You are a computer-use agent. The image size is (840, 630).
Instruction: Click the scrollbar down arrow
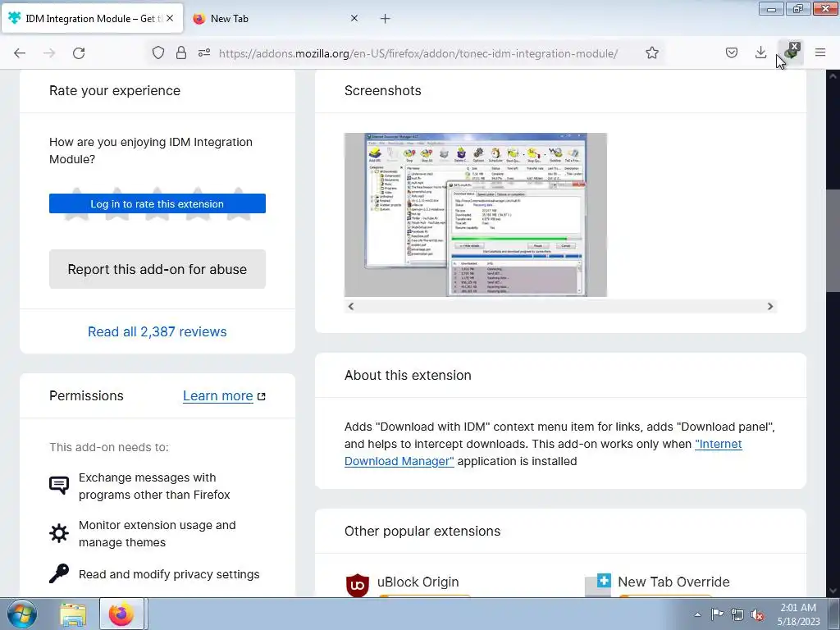coord(833,591)
